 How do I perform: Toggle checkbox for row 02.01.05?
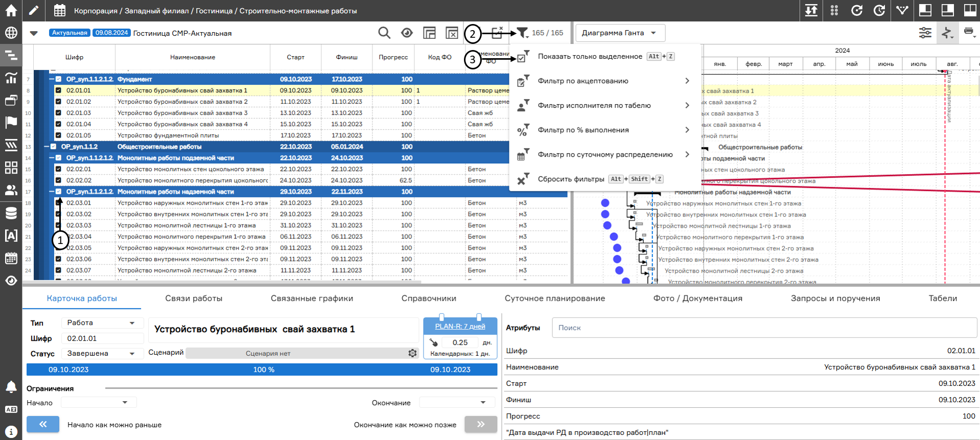[x=58, y=135]
